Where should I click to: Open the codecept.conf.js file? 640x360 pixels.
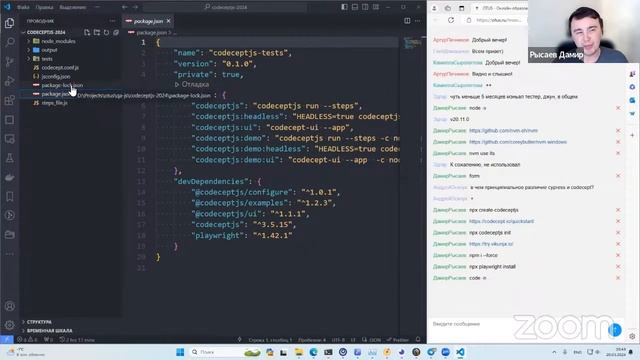(x=60, y=68)
